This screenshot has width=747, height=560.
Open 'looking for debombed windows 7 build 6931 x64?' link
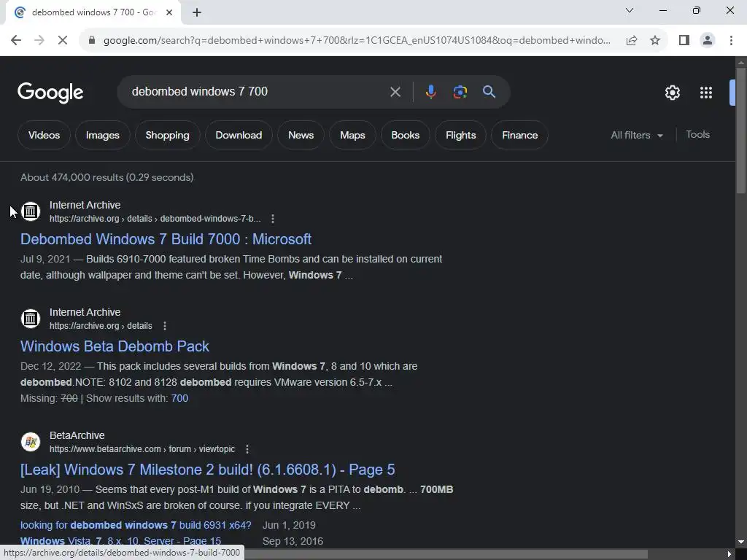click(136, 525)
